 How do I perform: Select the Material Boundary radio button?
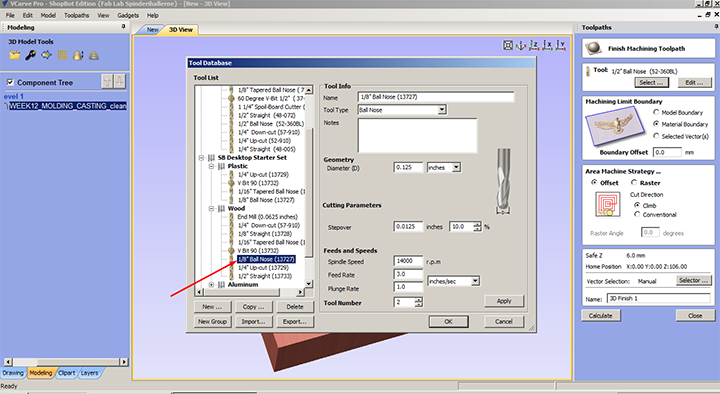(656, 124)
